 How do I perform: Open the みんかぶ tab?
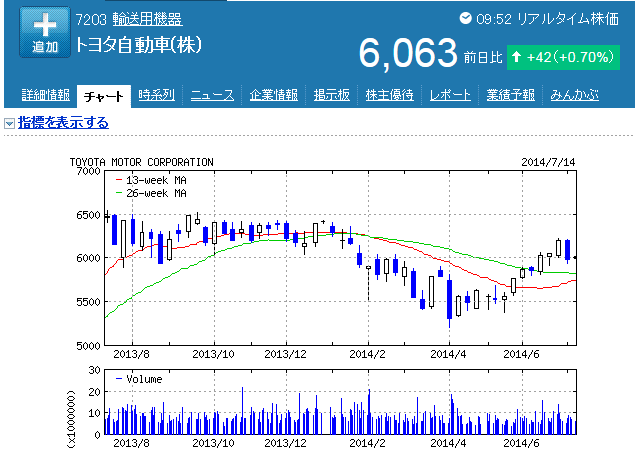[x=574, y=95]
